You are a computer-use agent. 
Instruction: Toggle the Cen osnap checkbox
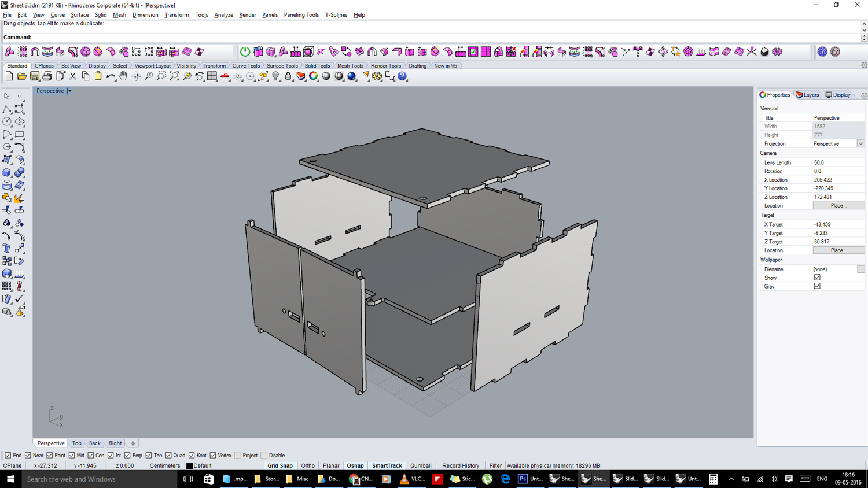(90, 456)
